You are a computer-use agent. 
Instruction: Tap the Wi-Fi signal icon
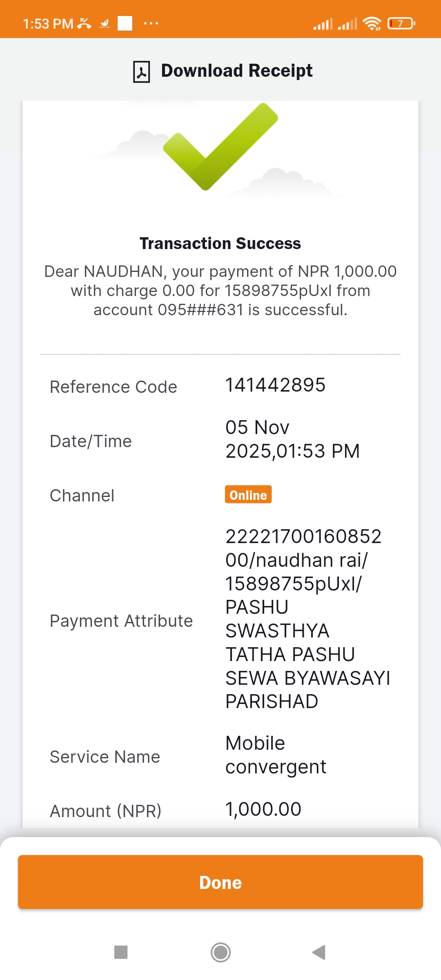click(372, 24)
